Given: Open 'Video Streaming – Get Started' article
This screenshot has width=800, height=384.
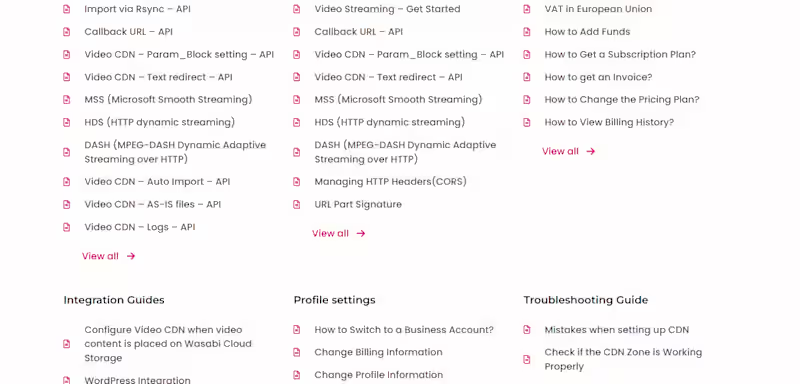Looking at the screenshot, I should coord(387,9).
